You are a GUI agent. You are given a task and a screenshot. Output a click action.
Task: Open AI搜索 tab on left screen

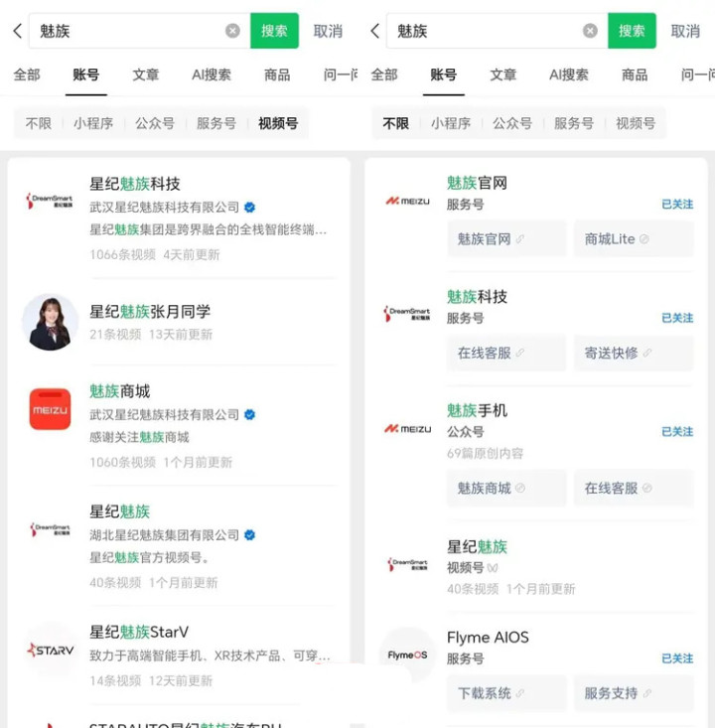[212, 74]
